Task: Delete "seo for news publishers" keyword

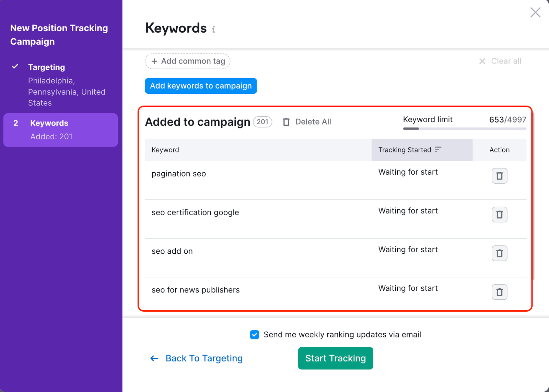Action: tap(499, 292)
